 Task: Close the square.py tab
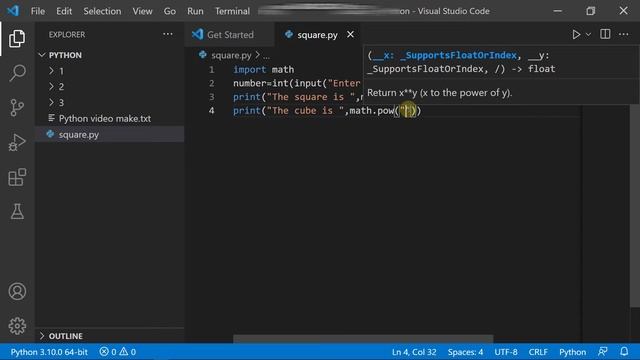pyautogui.click(x=350, y=35)
